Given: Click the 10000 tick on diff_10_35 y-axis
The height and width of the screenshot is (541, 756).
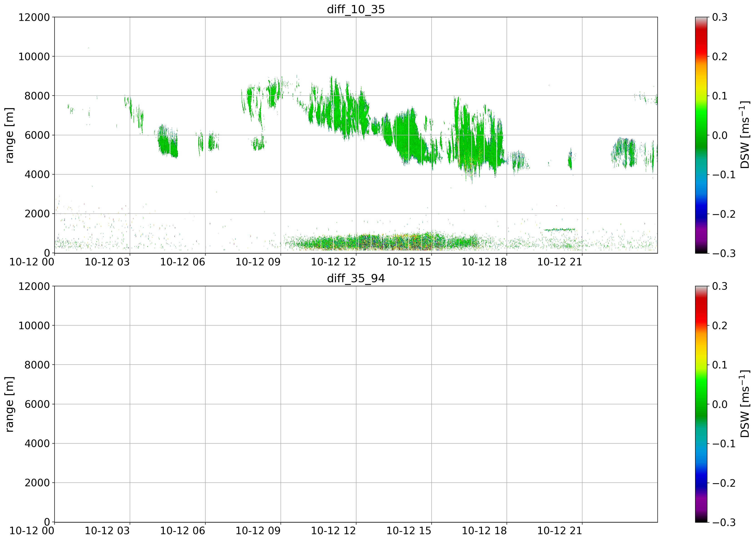Looking at the screenshot, I should (34, 57).
